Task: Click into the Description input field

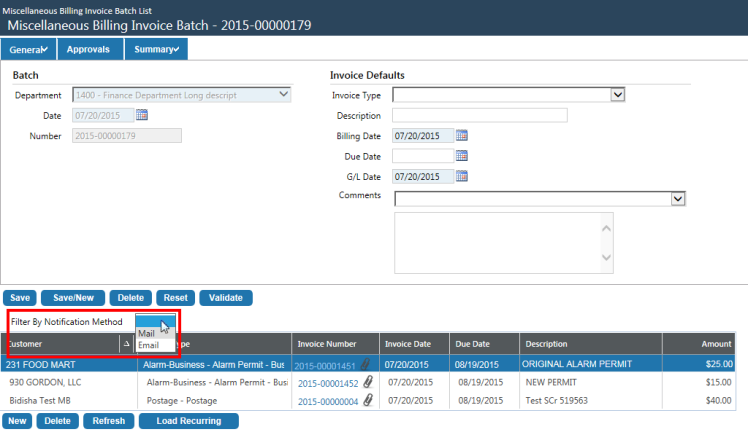Action: coord(480,115)
